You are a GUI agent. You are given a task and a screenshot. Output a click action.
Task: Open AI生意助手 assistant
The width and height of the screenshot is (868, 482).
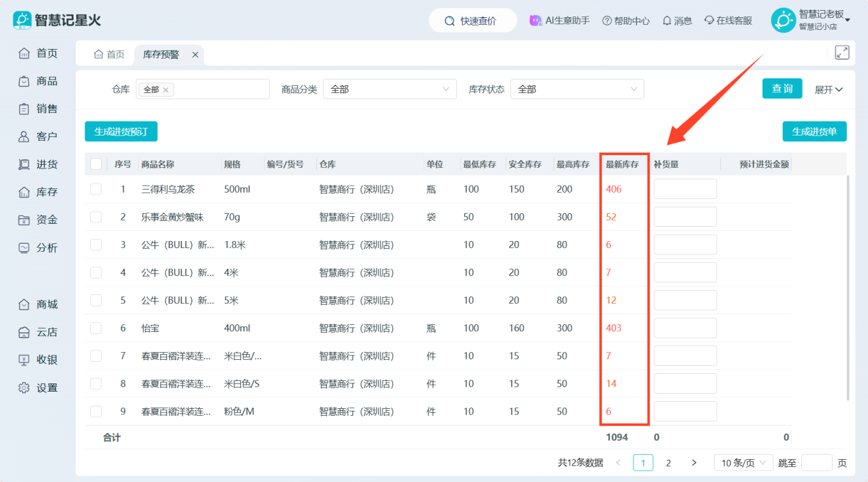(x=560, y=20)
